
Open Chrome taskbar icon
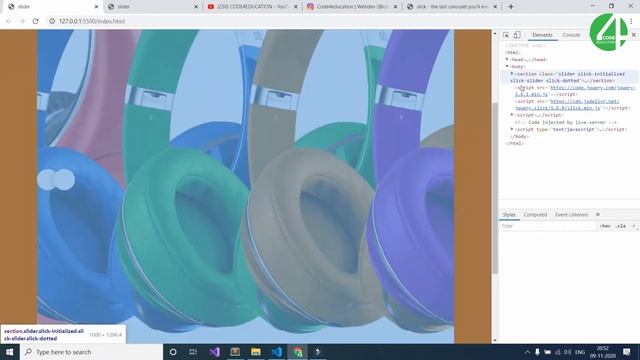[298, 352]
